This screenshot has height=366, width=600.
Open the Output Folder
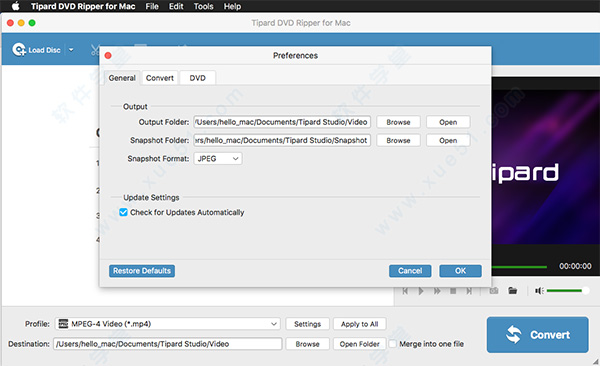point(448,122)
